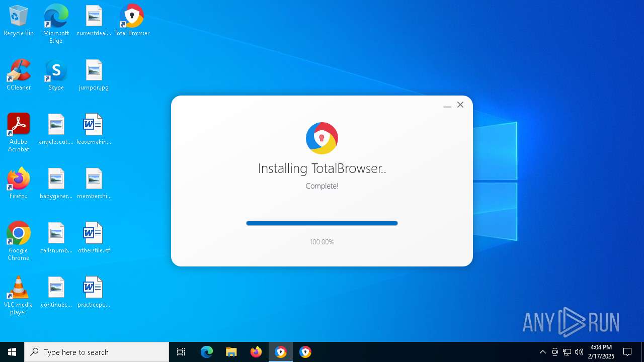
Task: Open second Total Browser taskbar icon
Action: 305,352
